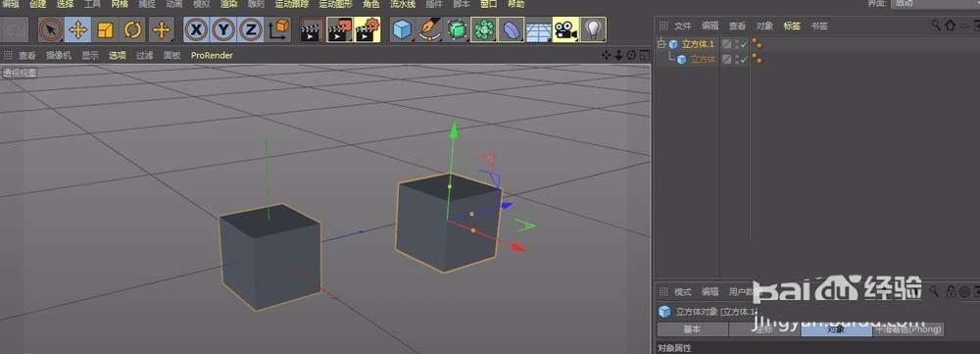This screenshot has height=354, width=980.
Task: Open Object Manager 对象 menu
Action: point(764,25)
